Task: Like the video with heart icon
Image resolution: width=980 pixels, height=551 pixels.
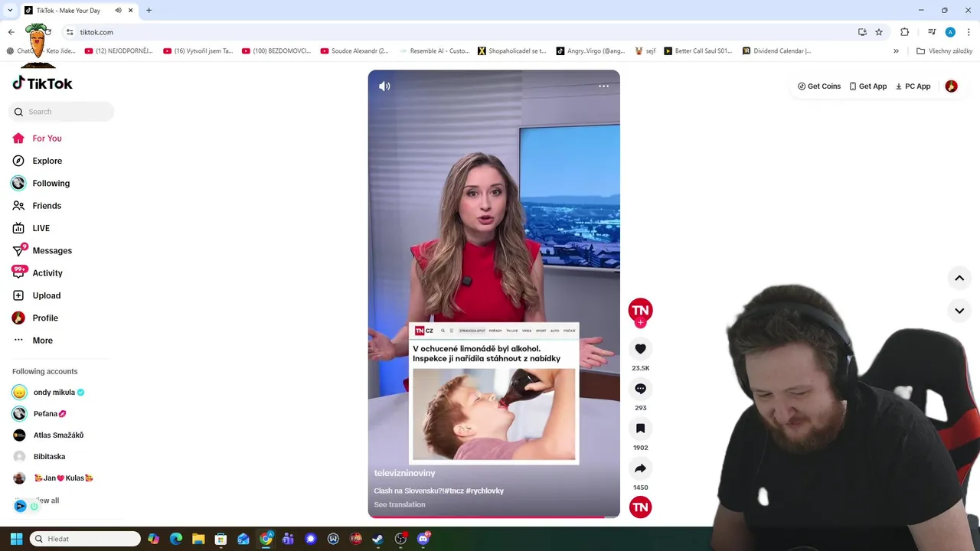Action: coord(640,349)
